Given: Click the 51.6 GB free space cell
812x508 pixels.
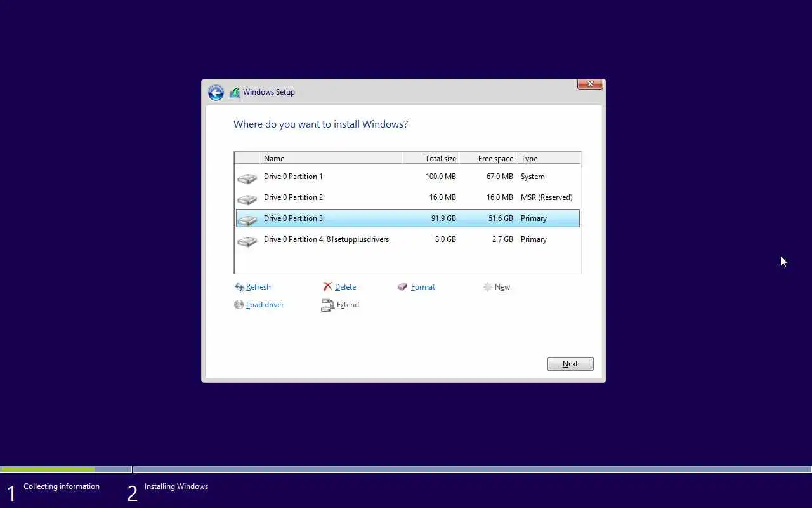Looking at the screenshot, I should click(x=500, y=218).
